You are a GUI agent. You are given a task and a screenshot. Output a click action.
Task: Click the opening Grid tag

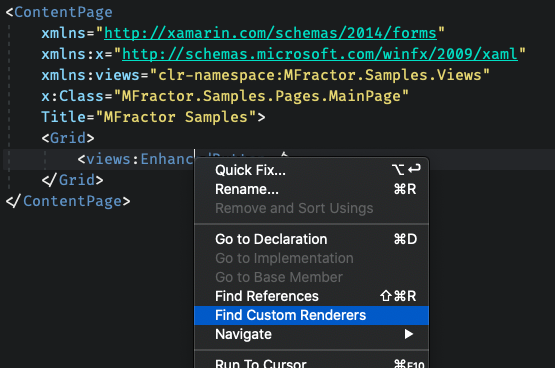pos(68,138)
